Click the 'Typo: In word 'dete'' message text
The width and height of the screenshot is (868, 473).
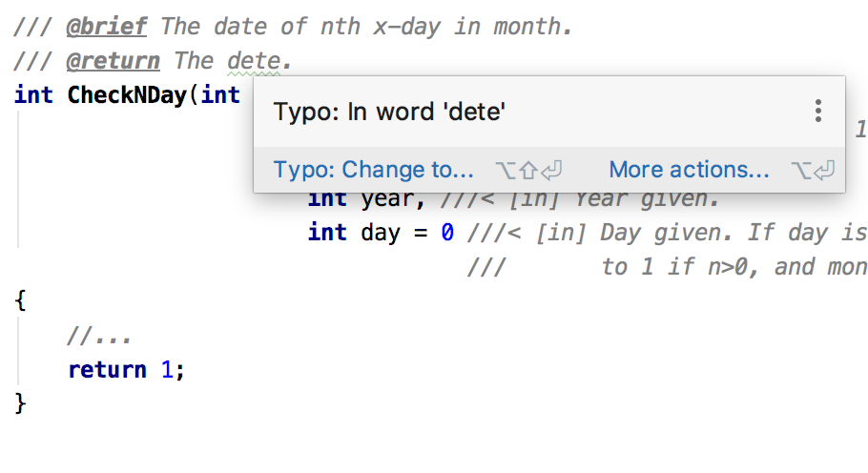389,112
